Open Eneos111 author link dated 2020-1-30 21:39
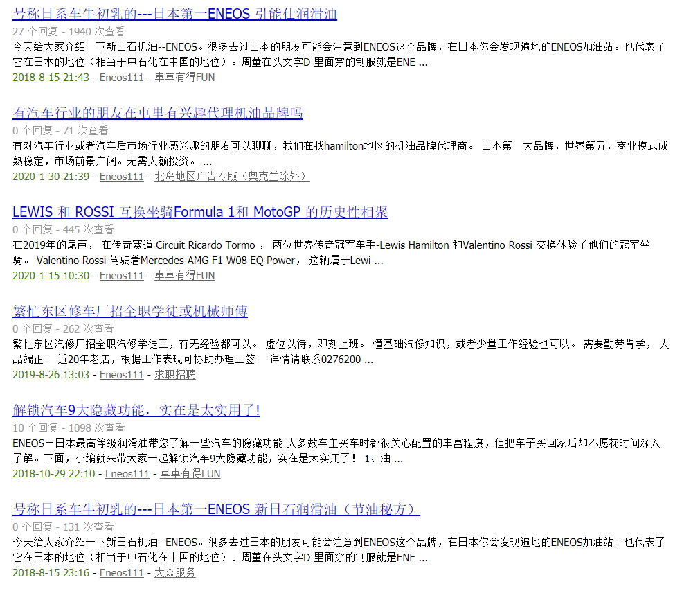 [121, 177]
